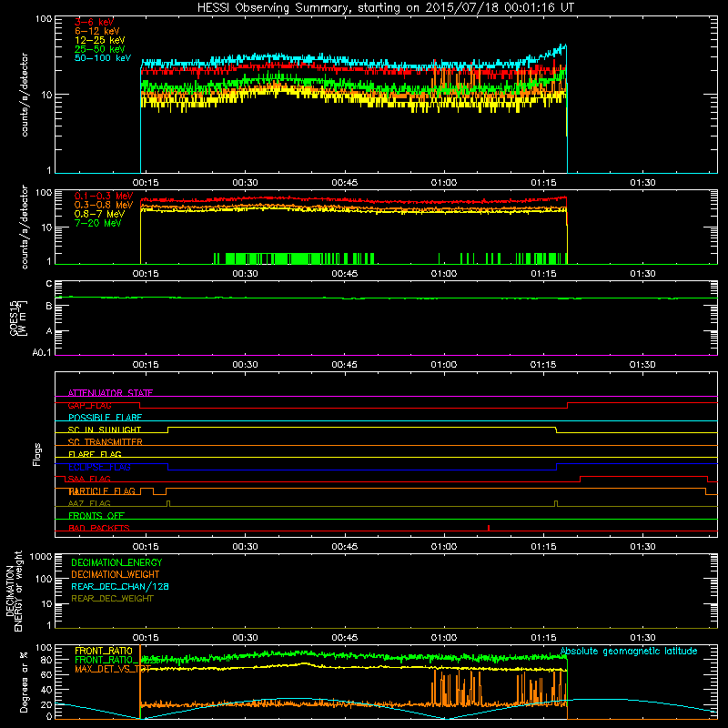
Task: Click the yellow FRONT_RATIO legend label
Action: pos(104,651)
